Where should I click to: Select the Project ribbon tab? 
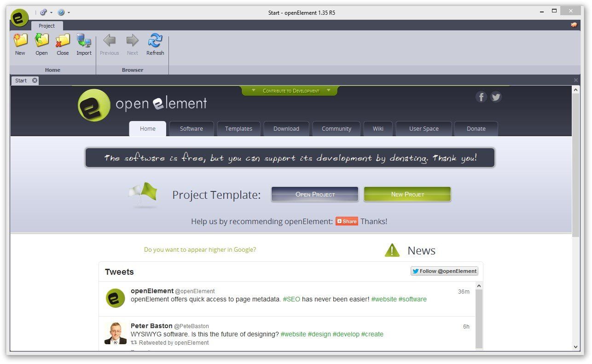(46, 26)
